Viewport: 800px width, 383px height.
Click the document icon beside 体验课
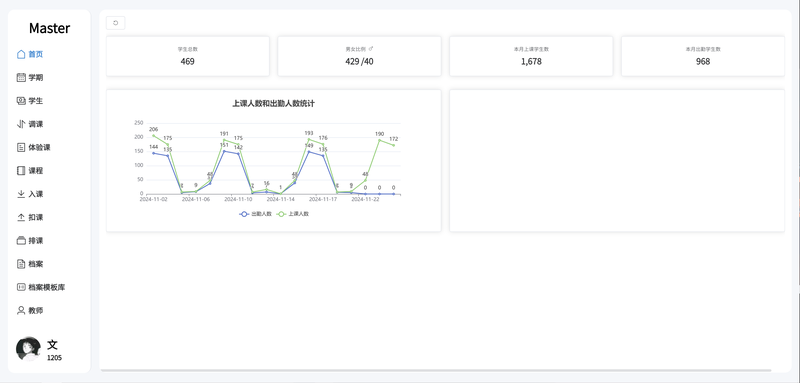[21, 147]
